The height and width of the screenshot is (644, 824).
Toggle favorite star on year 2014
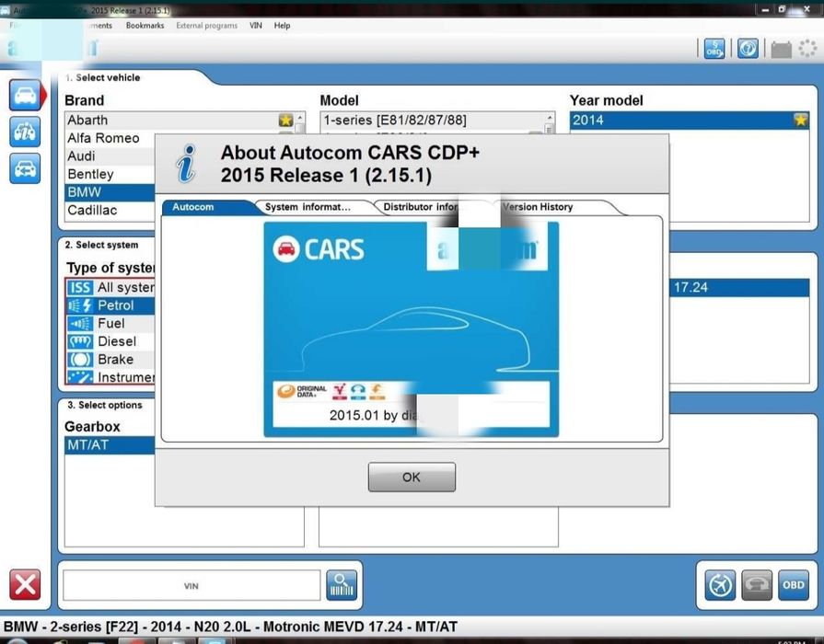[x=800, y=121]
